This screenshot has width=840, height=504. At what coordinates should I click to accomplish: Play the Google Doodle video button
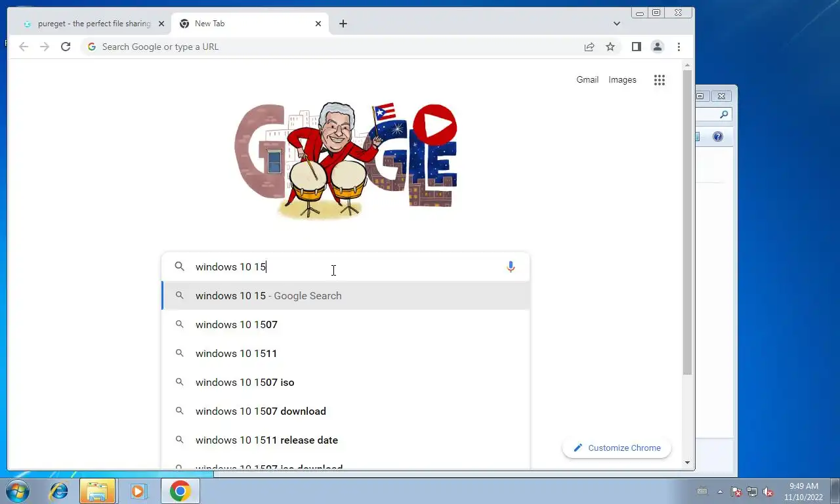point(435,124)
